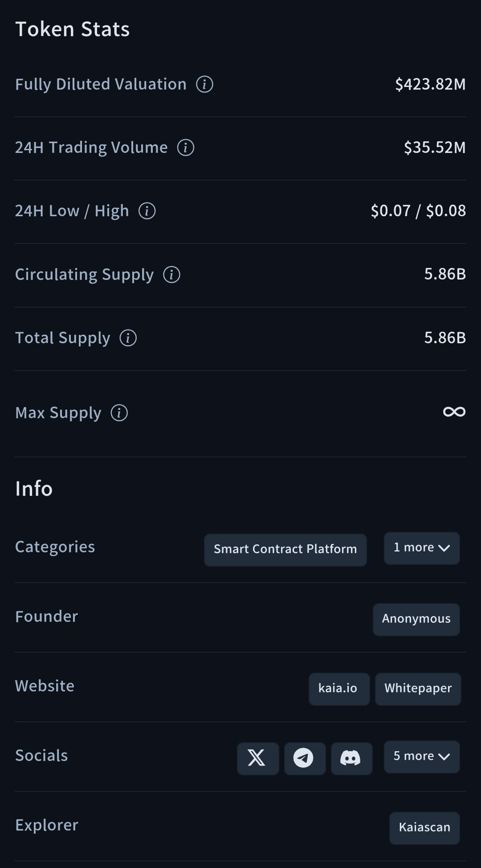Click the $423.82M valuation figure
The height and width of the screenshot is (868, 481).
(430, 84)
